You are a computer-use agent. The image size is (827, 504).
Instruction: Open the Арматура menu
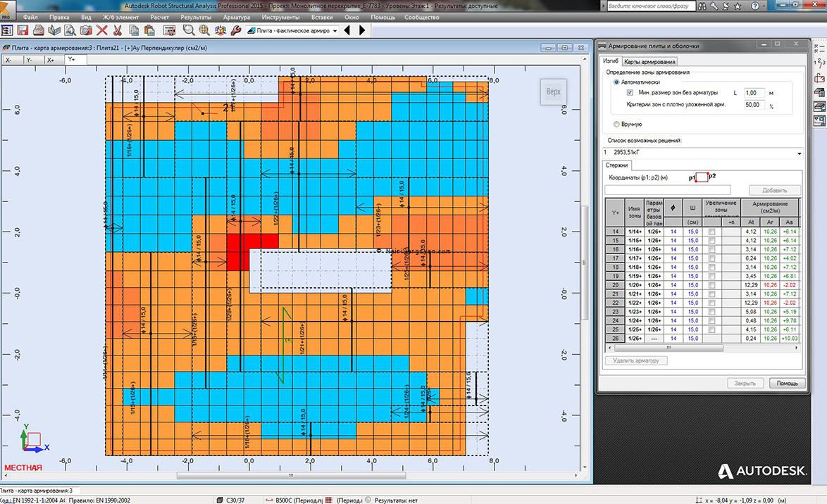(236, 17)
